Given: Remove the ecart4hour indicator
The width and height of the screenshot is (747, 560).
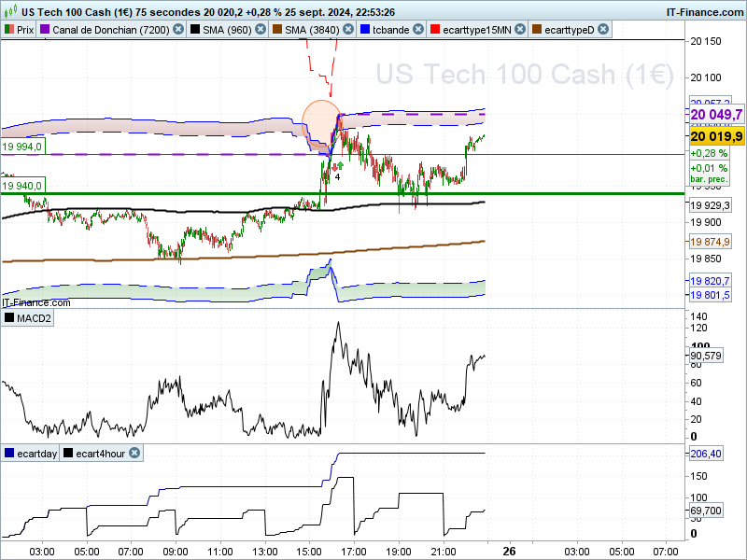Looking at the screenshot, I should (134, 453).
